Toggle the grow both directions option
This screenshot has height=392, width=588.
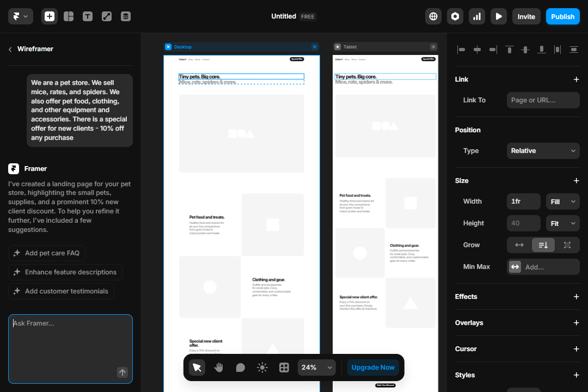pos(567,245)
